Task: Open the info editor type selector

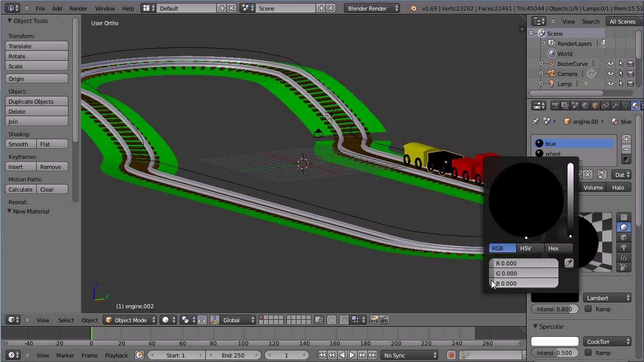Action: [x=13, y=8]
